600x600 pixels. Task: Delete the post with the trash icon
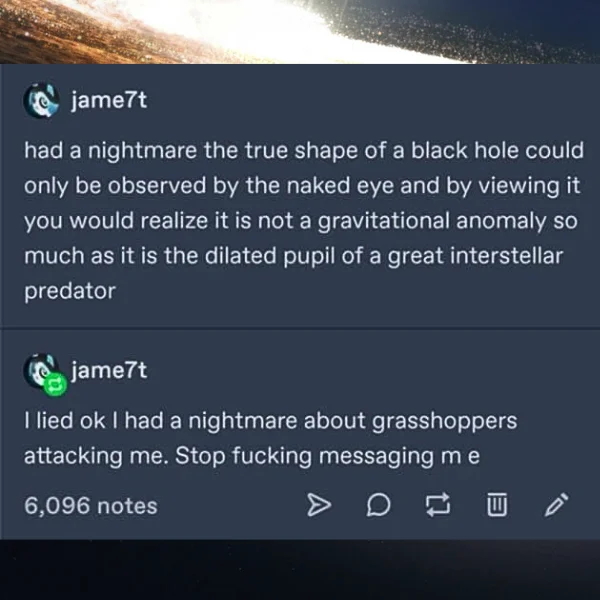pyautogui.click(x=497, y=505)
